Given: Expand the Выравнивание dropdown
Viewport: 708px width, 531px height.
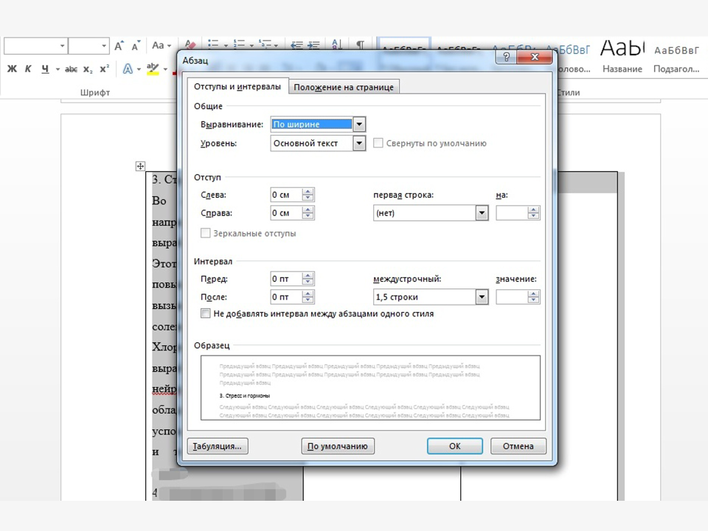Looking at the screenshot, I should (359, 124).
